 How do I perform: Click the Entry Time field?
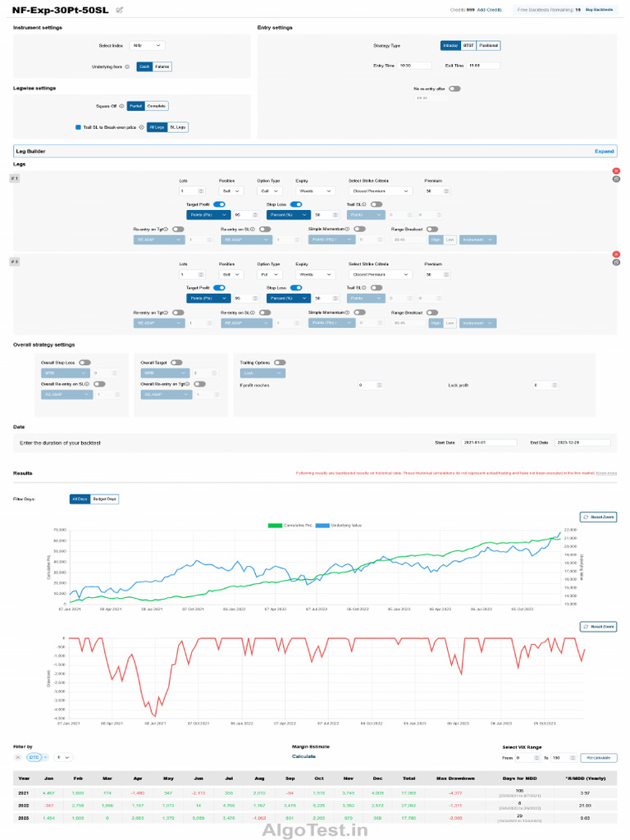414,66
